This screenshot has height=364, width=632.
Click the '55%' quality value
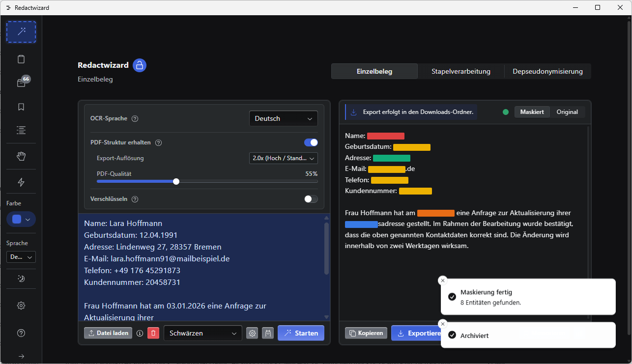pyautogui.click(x=312, y=174)
